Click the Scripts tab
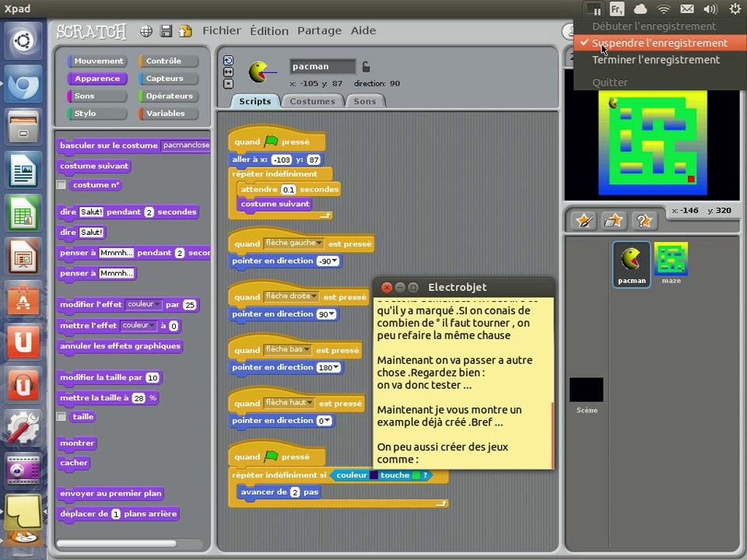 pos(255,101)
